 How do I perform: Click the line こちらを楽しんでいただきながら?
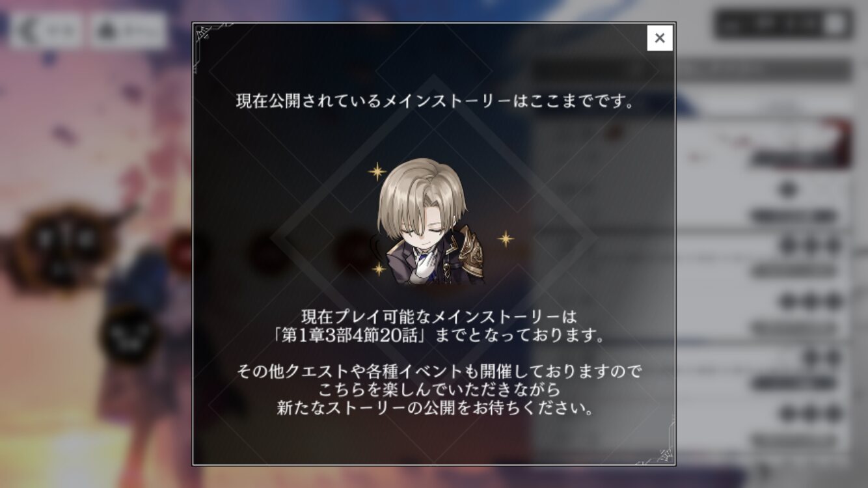(x=439, y=390)
